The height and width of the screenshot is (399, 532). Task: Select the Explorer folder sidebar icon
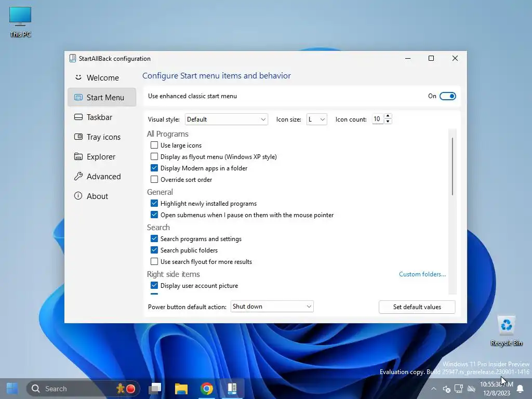[x=78, y=156]
